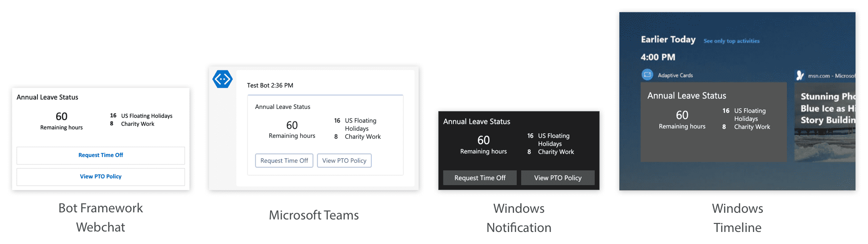Open the Annual Leave Status Timeline card
868x244 pixels.
tap(714, 122)
